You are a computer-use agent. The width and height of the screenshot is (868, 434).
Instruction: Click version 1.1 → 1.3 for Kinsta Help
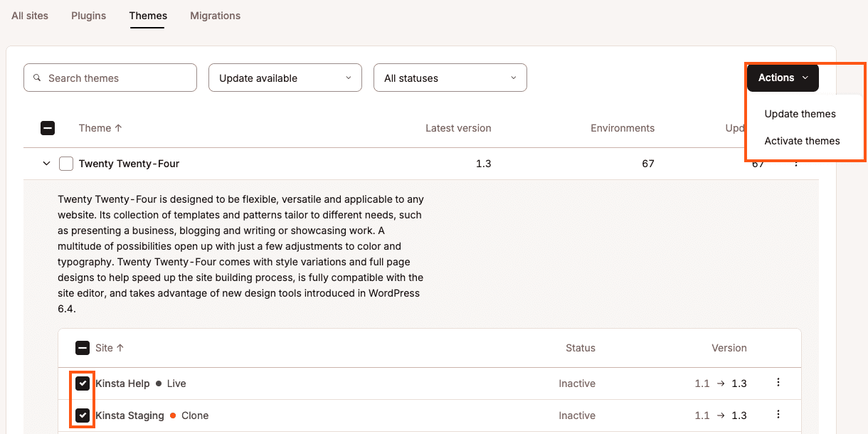coord(721,383)
